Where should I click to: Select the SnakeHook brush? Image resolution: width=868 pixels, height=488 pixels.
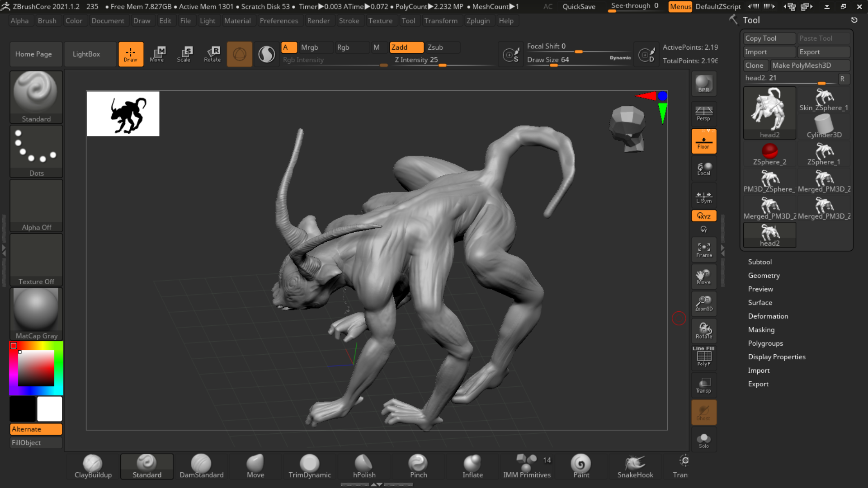[x=635, y=466]
